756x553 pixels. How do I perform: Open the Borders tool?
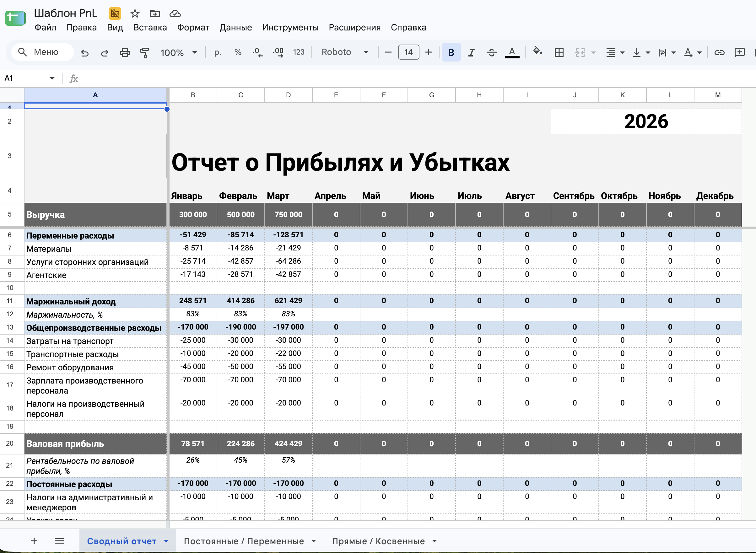click(x=559, y=52)
